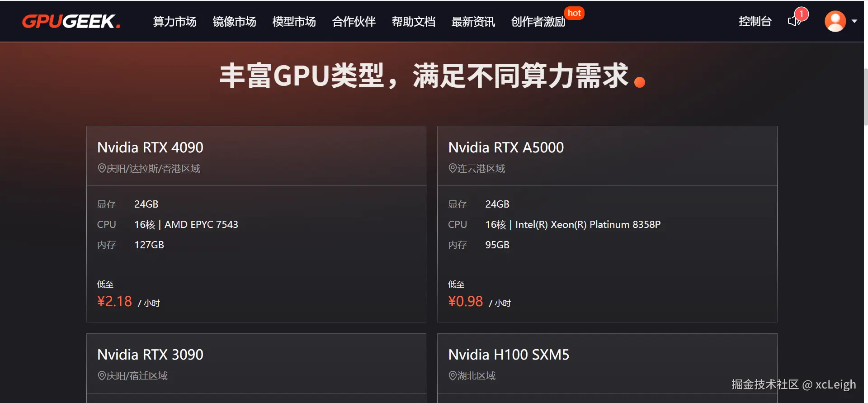Image resolution: width=868 pixels, height=403 pixels.
Task: Click the 24GB value on RTX A5000 card
Action: [497, 204]
